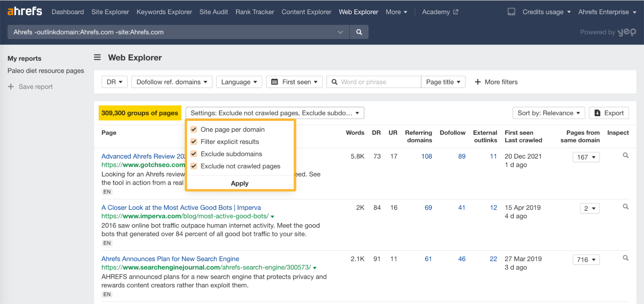
Task: Click dofollow value 41
Action: (x=462, y=207)
